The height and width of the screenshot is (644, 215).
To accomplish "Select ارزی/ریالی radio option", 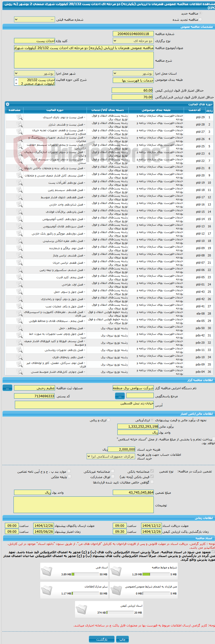I will coord(152,420).
